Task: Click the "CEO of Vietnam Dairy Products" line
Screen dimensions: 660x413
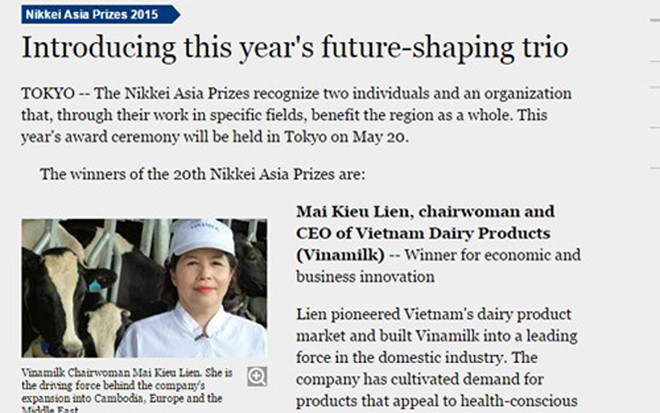Action: tap(424, 233)
